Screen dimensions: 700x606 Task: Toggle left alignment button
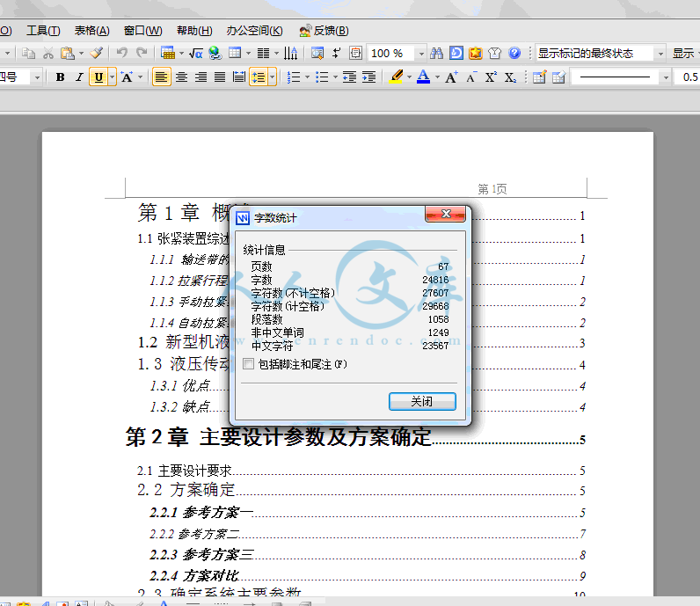pos(162,77)
